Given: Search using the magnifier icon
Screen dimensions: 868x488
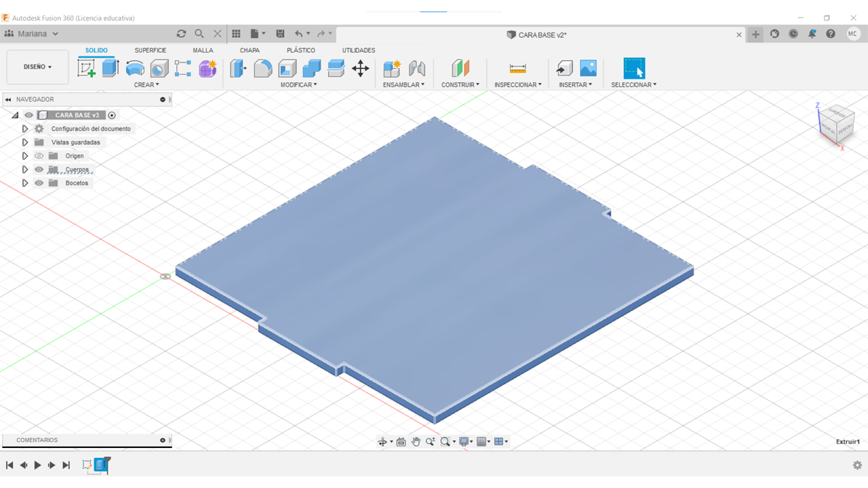Looking at the screenshot, I should point(199,34).
